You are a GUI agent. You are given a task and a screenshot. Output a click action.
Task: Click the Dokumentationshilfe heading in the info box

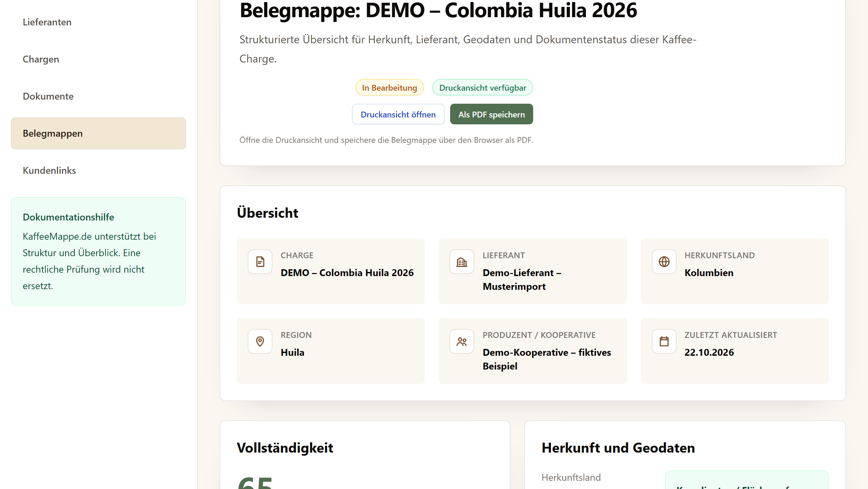point(68,217)
